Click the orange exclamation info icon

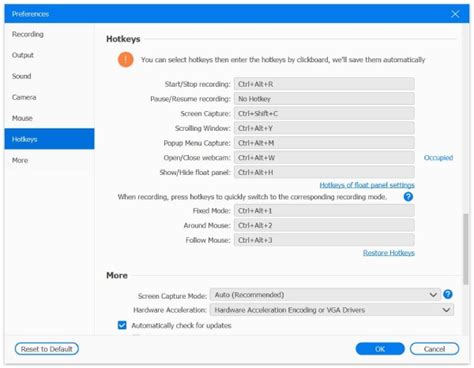[125, 60]
